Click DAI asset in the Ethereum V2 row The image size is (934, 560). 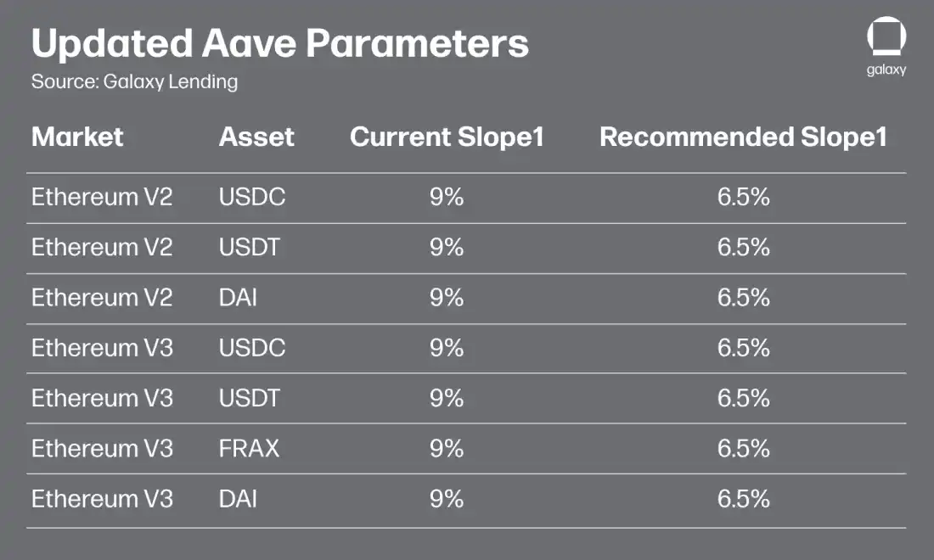pyautogui.click(x=238, y=298)
